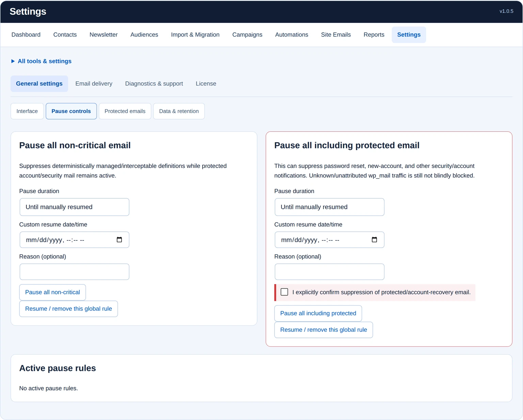Click the Pause all non-critical button
Image resolution: width=523 pixels, height=420 pixels.
[52, 292]
